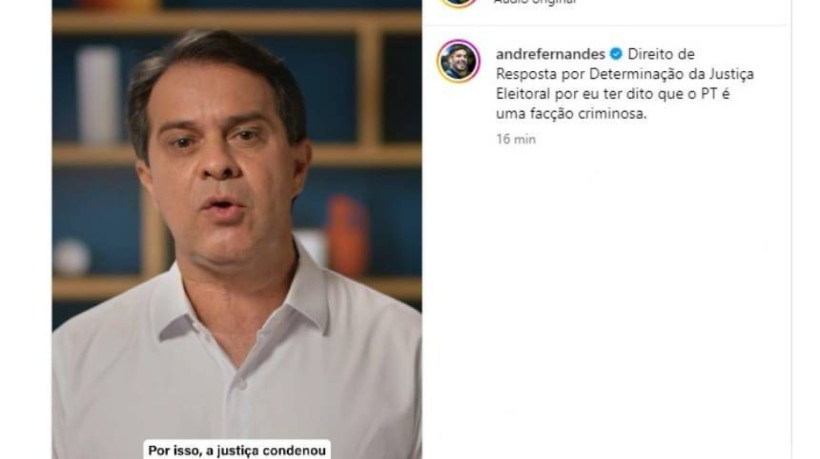
Task: Click the andrefernandes avatar beside the caption
Action: pos(458,61)
